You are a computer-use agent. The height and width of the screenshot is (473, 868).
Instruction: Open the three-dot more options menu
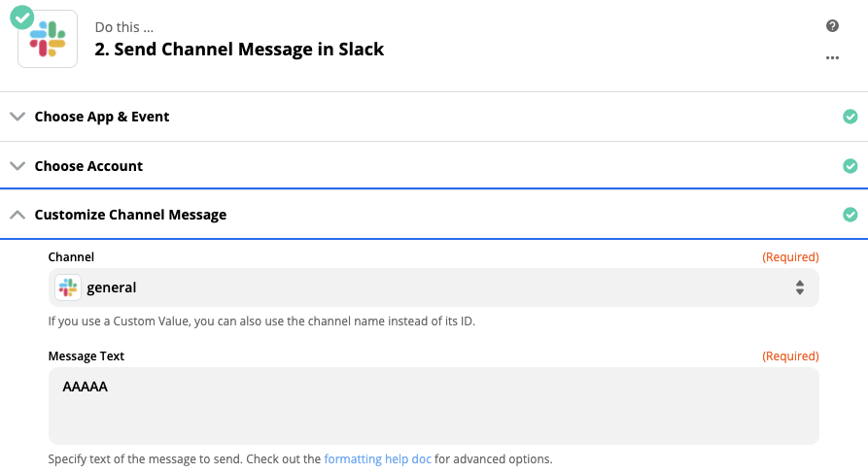pyautogui.click(x=832, y=58)
